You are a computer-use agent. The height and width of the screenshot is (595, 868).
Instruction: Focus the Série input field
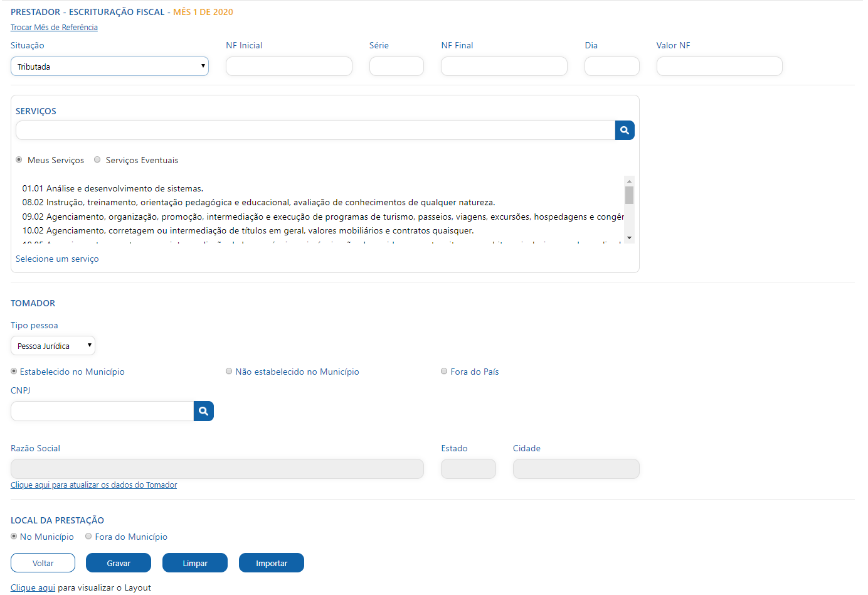tap(396, 67)
